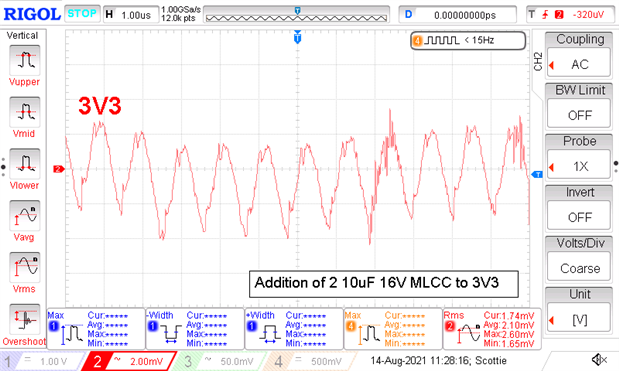This screenshot has width=619, height=371.
Task: Select the Vlower measurement icon
Action: [24, 164]
